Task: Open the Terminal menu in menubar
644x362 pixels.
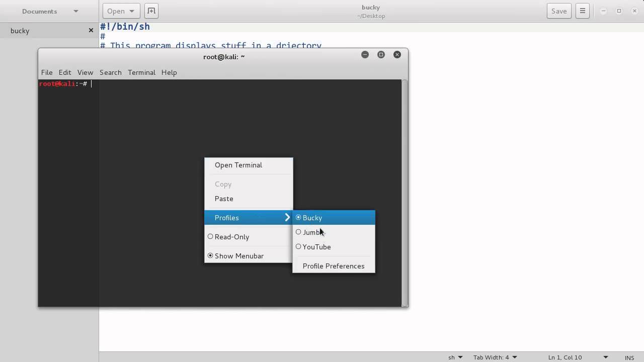Action: pos(141,72)
